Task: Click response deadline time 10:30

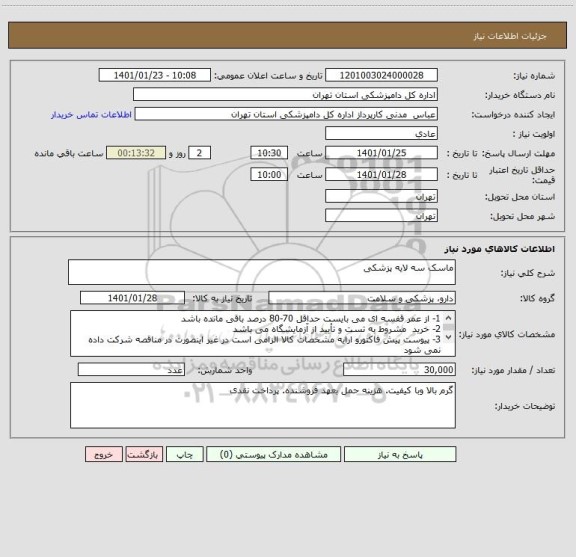Action: pyautogui.click(x=269, y=153)
